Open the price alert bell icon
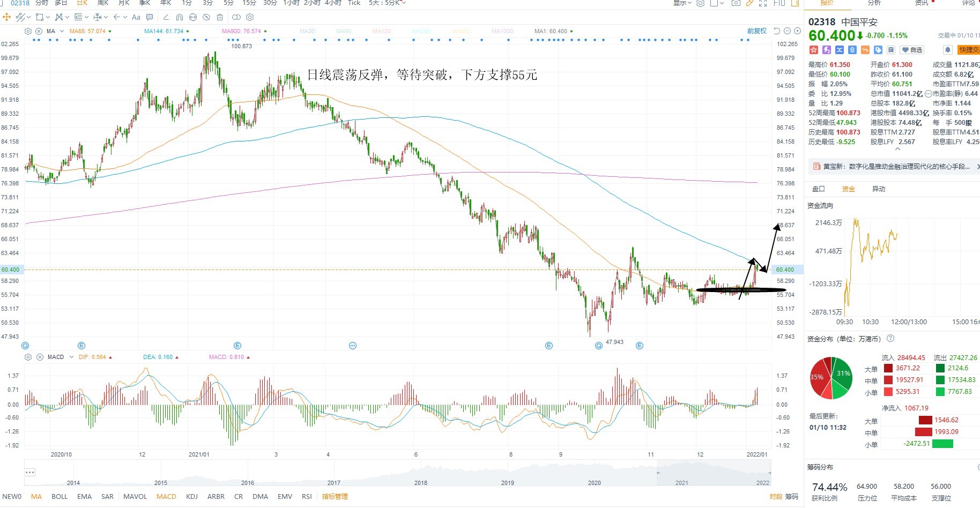Image resolution: width=980 pixels, height=508 pixels. [x=948, y=50]
